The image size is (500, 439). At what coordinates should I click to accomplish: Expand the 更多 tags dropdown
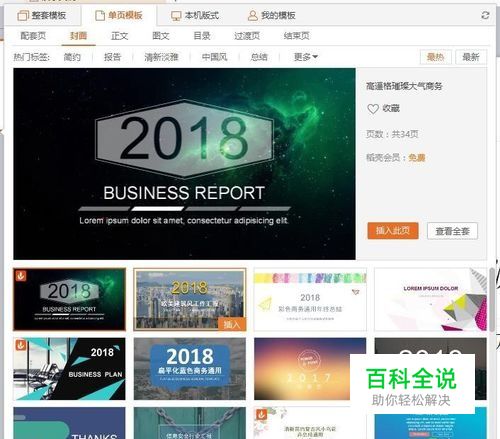305,57
